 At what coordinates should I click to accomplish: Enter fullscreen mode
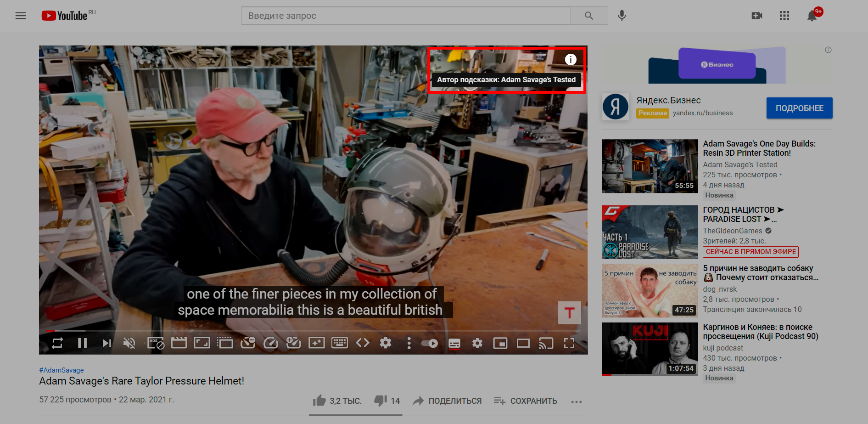569,343
